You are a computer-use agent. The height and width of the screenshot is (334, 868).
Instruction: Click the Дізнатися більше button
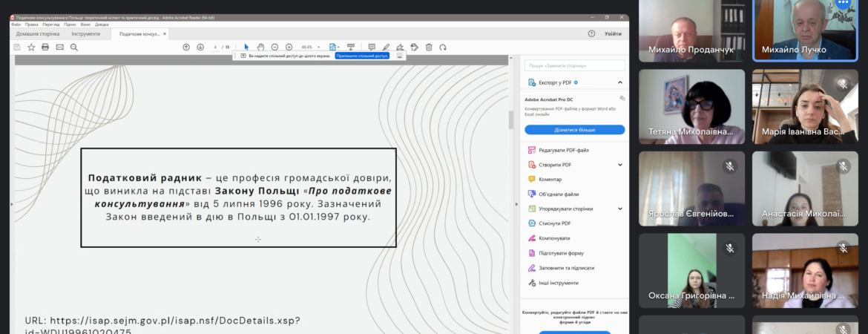[575, 130]
